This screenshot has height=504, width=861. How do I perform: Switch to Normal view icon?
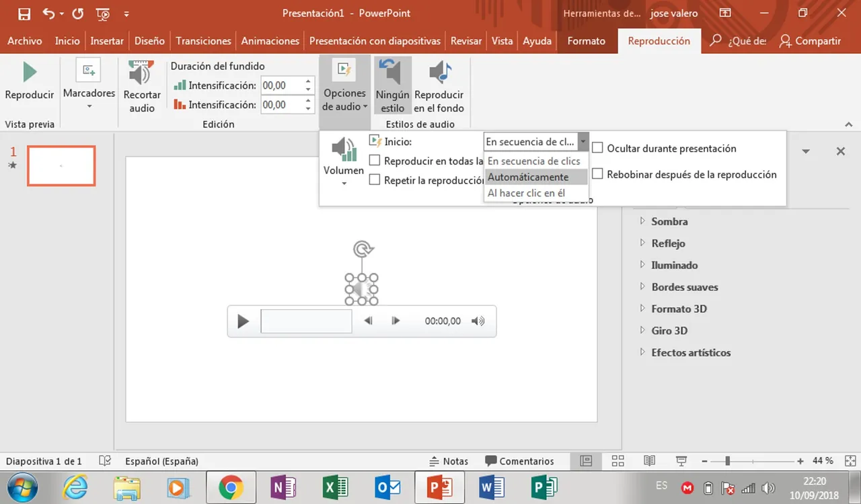[586, 461]
